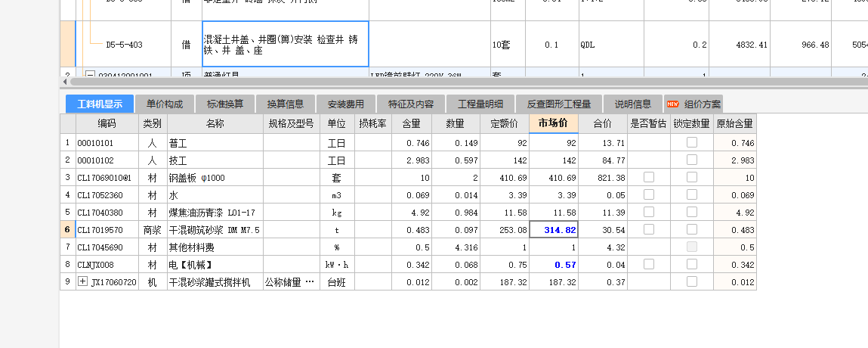Edit the 市场价 field showing 314.82
Image resolution: width=868 pixels, height=348 pixels.
coord(554,229)
